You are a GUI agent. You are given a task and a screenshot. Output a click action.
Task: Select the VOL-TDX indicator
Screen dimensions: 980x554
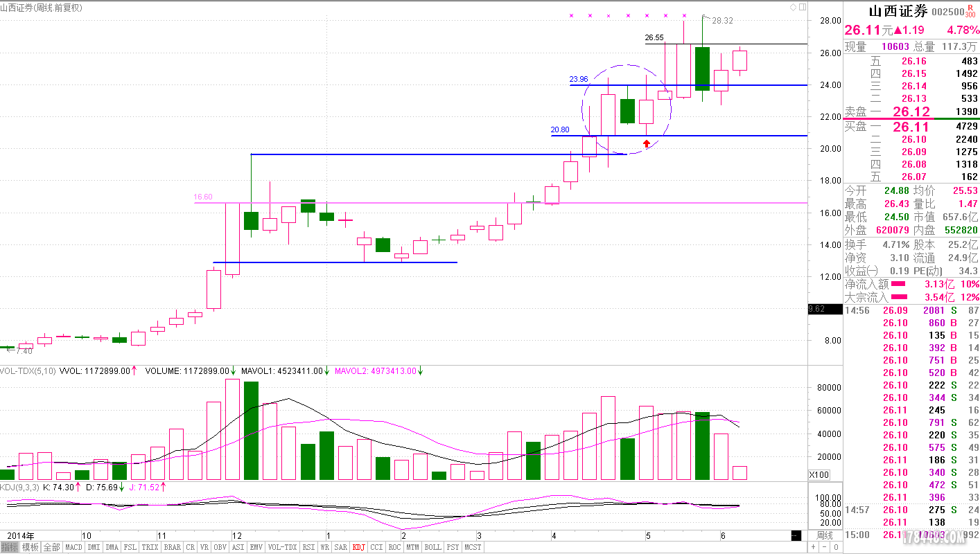[x=283, y=547]
